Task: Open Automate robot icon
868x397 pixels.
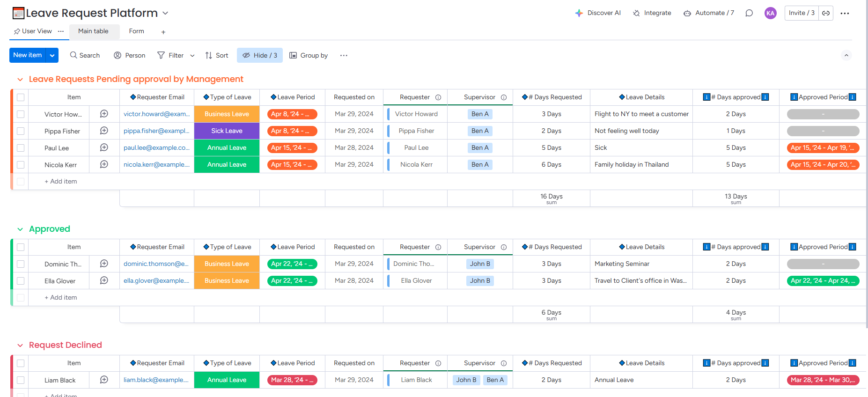Action: 687,13
